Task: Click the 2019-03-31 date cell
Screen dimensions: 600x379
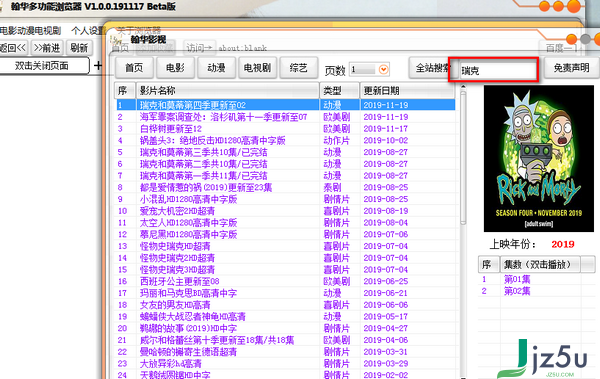Action: (386, 352)
